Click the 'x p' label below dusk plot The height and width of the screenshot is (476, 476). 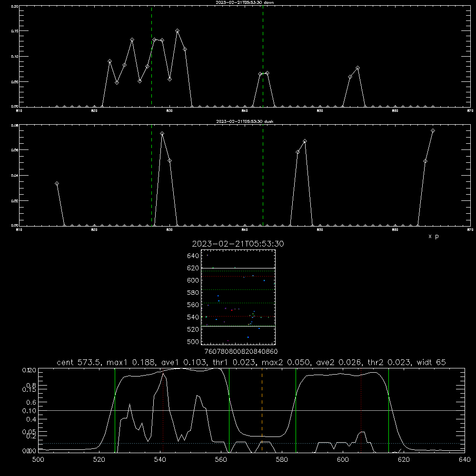tap(434, 236)
